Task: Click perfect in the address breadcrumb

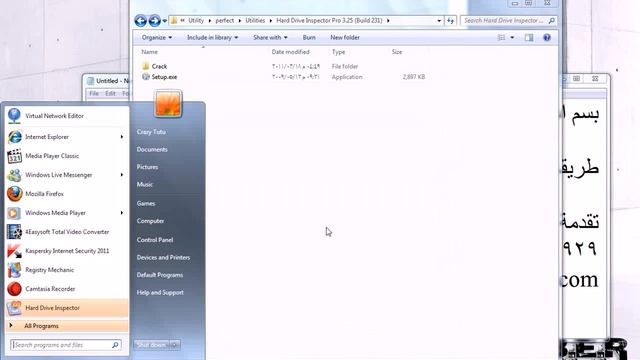Action: click(225, 20)
